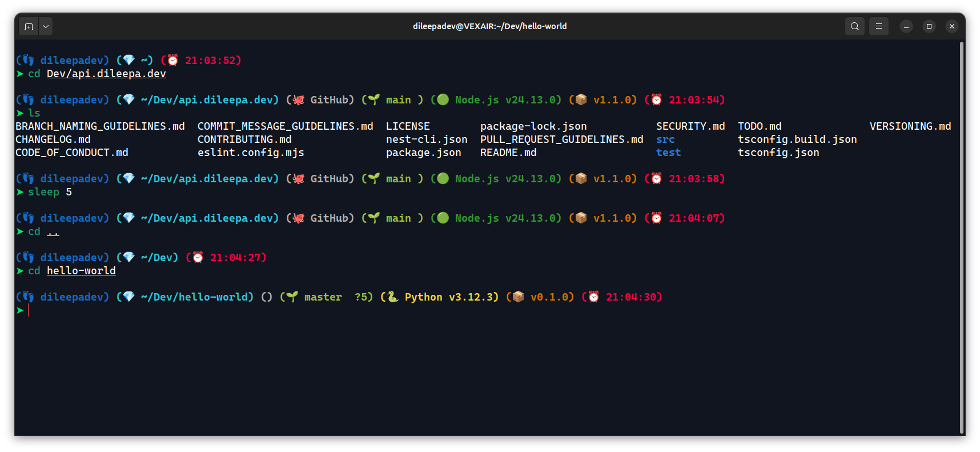Expand the new tab dropdown arrow

tap(46, 26)
